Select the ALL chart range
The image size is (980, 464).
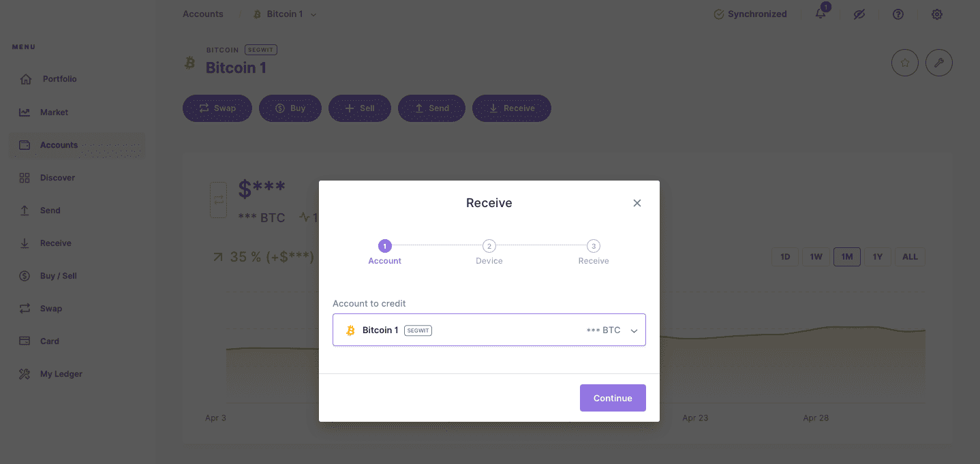pyautogui.click(x=910, y=257)
